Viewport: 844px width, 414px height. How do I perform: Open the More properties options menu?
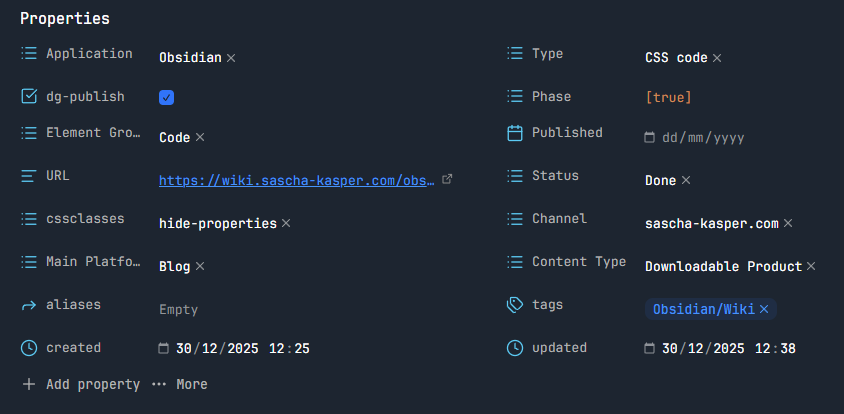[180, 384]
